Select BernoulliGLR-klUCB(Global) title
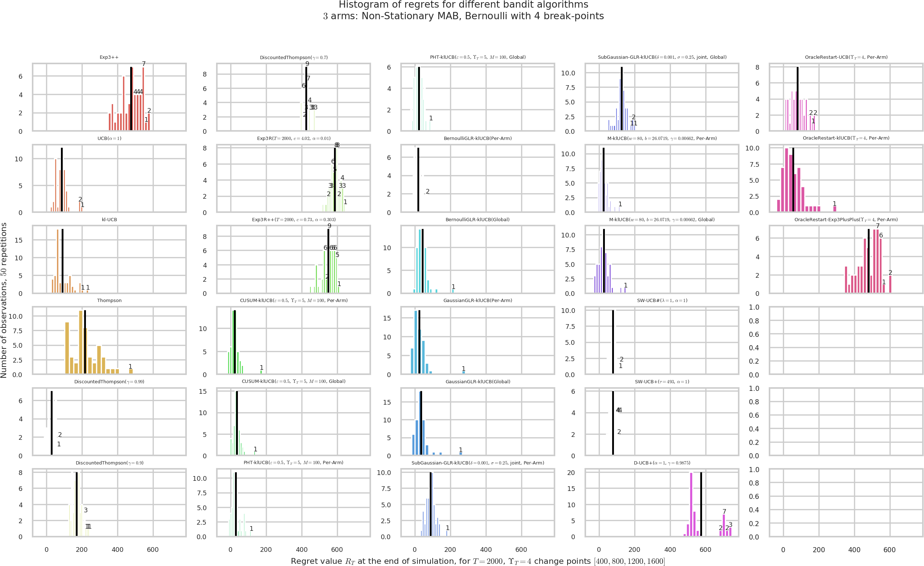The height and width of the screenshot is (566, 924). tap(478, 219)
